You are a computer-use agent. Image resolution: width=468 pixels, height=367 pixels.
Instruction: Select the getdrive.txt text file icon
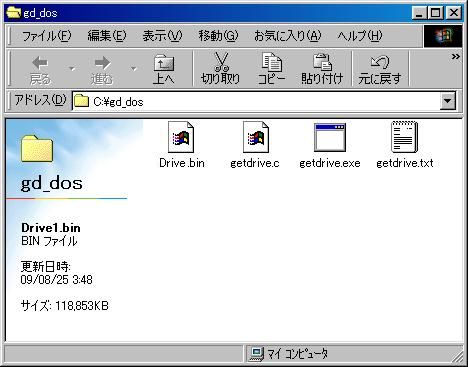point(404,137)
